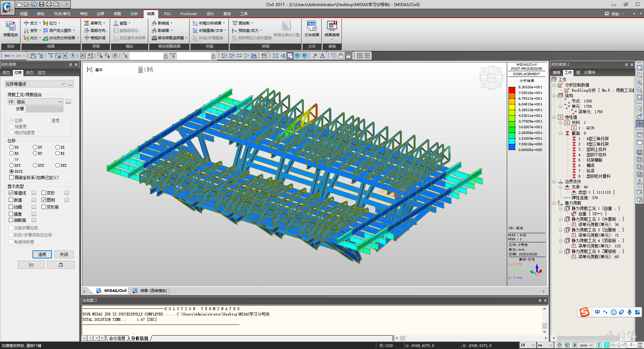
Task: Click the unlocked padlock toolbar icon
Action: pyautogui.click(x=341, y=56)
